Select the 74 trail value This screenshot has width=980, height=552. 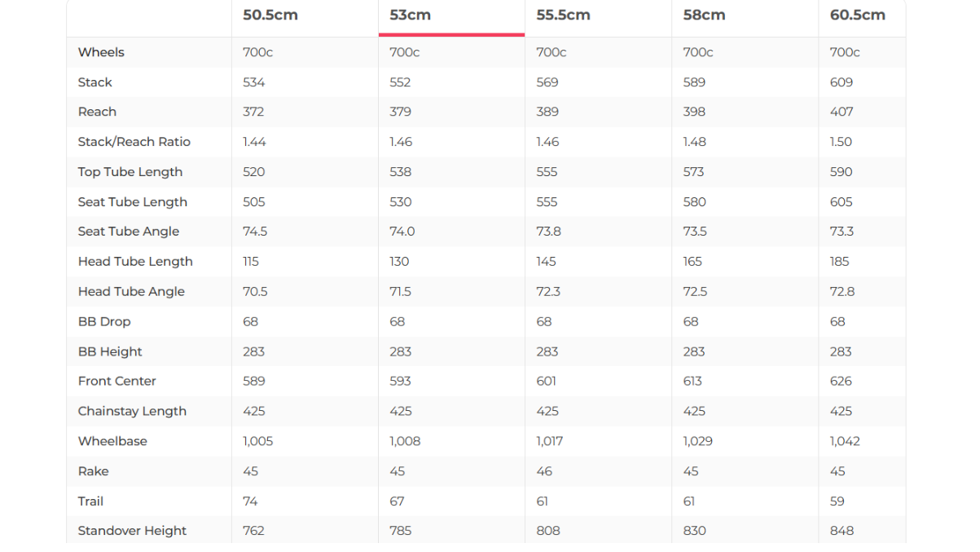(x=250, y=501)
